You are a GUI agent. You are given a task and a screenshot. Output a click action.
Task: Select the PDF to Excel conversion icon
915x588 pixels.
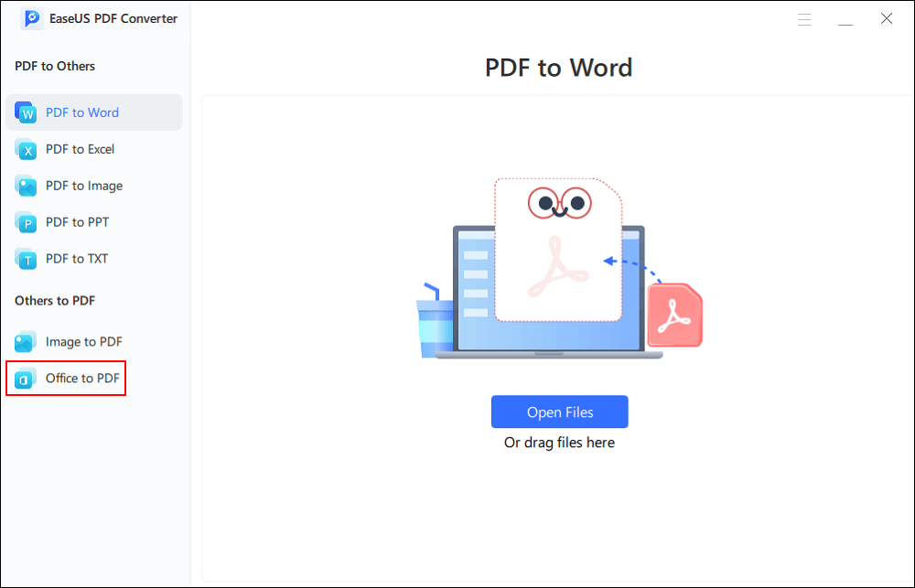tap(28, 149)
